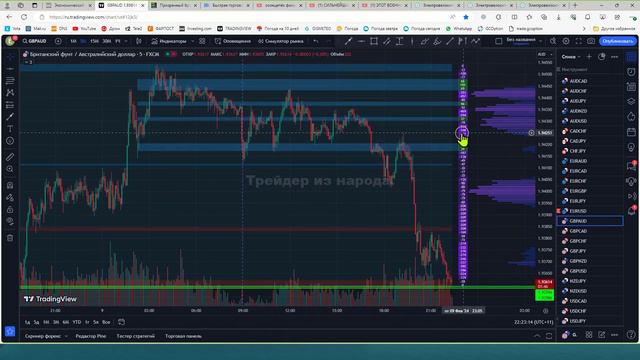Open the indicator templates grid icon
This screenshot has width=640, height=360.
click(202, 41)
